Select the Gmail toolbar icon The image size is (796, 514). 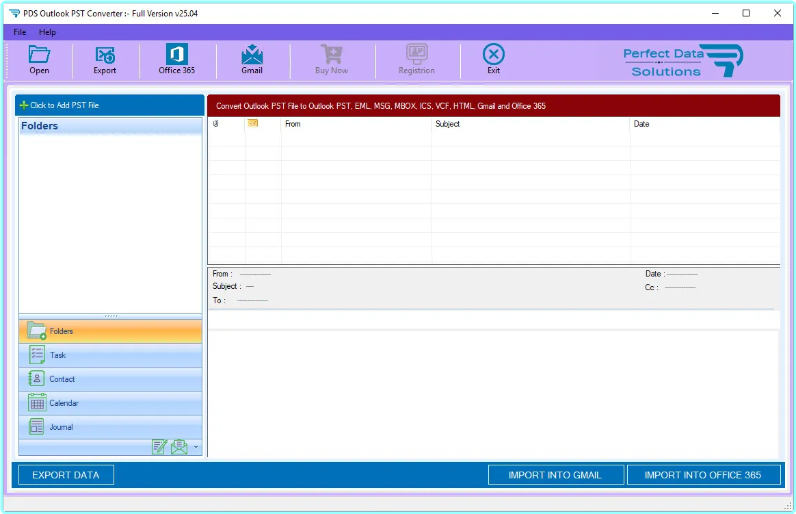[x=252, y=60]
